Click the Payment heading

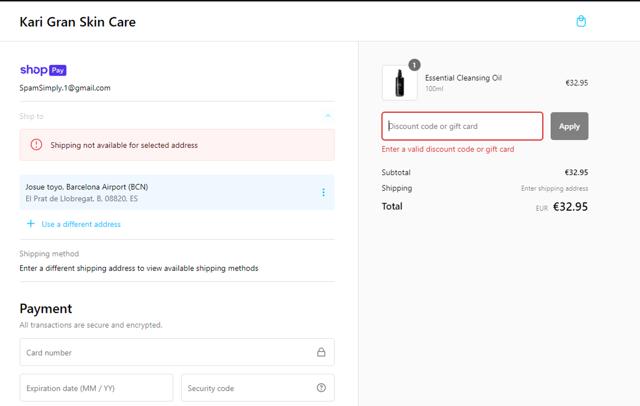[46, 308]
